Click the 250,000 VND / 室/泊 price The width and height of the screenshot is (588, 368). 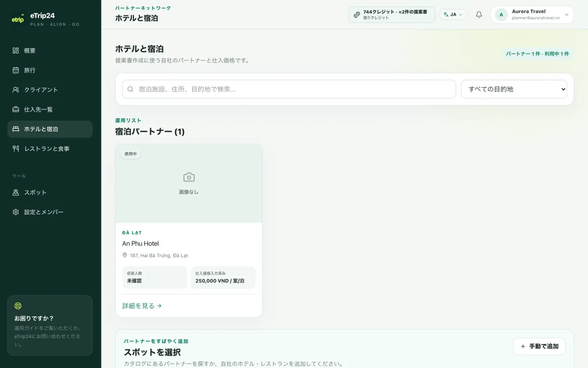pos(220,281)
